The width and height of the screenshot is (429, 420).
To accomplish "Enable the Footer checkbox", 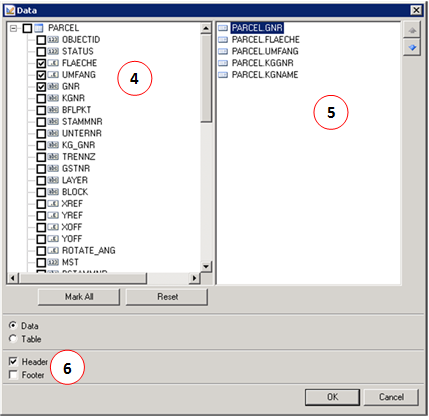I will [13, 375].
